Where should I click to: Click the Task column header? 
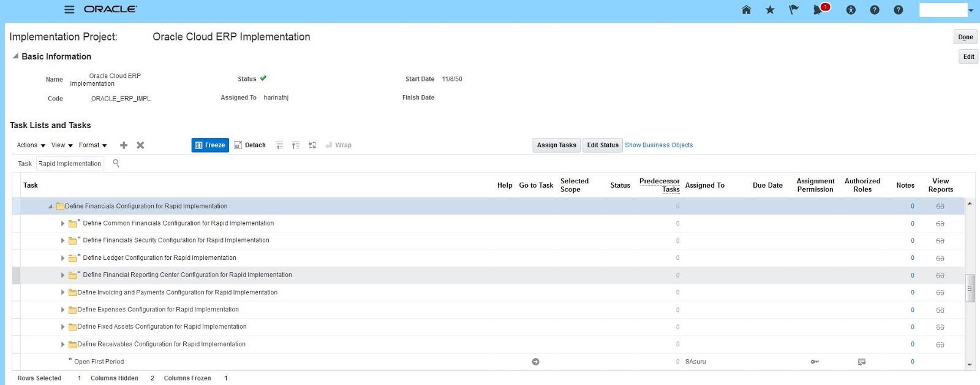[31, 185]
